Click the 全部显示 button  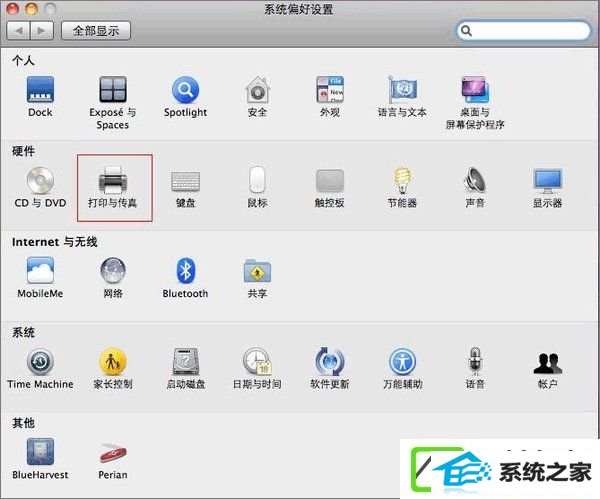click(x=96, y=30)
